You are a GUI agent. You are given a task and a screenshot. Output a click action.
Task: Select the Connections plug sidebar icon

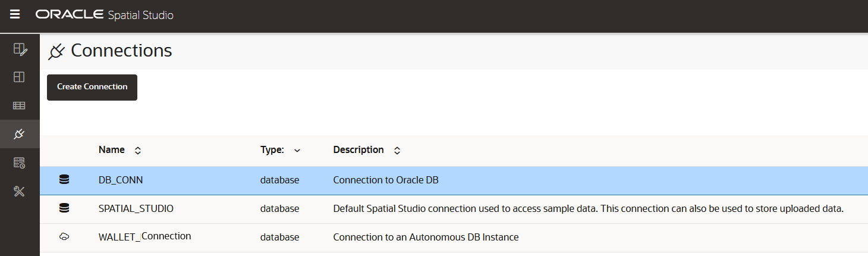20,134
